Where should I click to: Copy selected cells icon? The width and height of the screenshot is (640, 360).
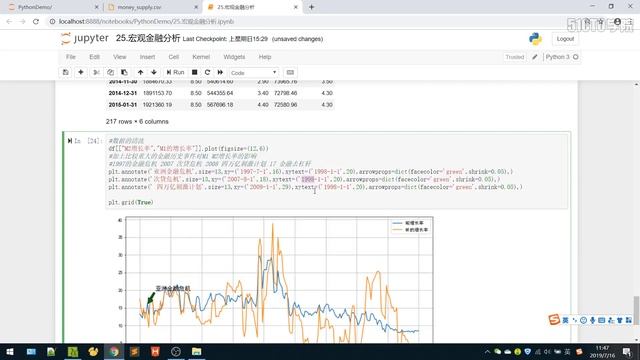point(110,72)
